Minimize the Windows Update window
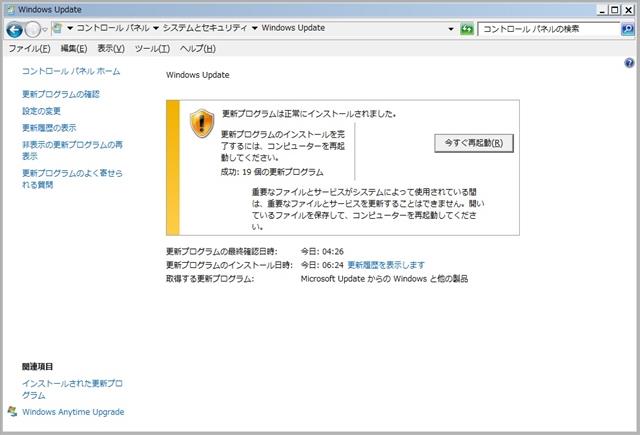 click(602, 9)
